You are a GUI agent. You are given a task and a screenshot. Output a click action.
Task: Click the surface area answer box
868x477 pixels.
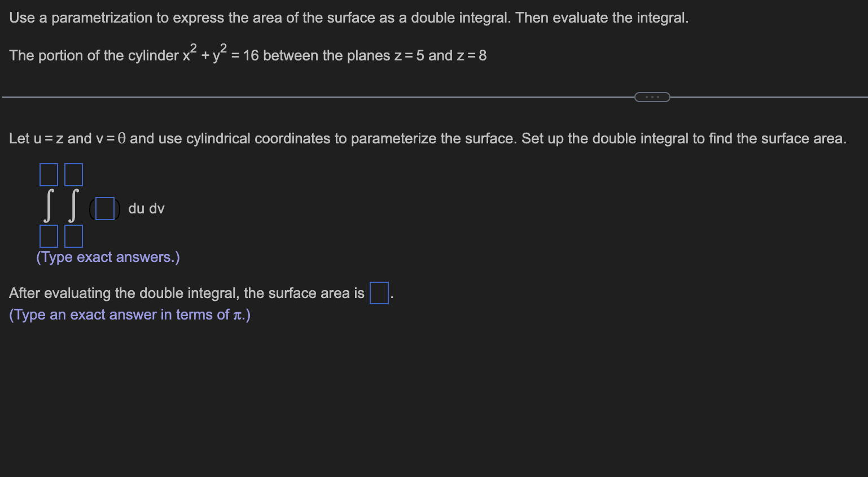[379, 292]
